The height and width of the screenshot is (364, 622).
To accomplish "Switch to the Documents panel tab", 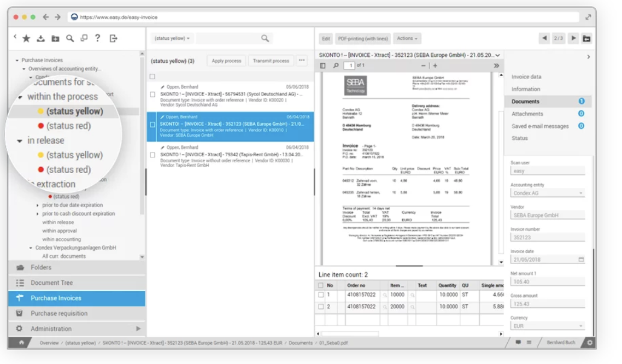I will pyautogui.click(x=527, y=101).
